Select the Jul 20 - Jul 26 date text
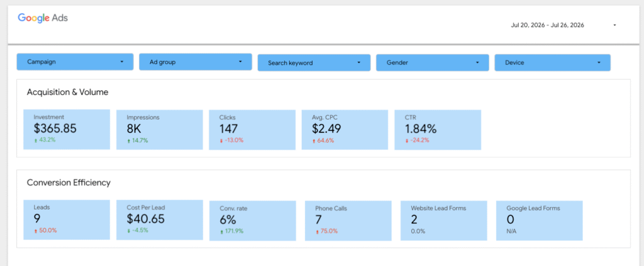 coord(548,25)
